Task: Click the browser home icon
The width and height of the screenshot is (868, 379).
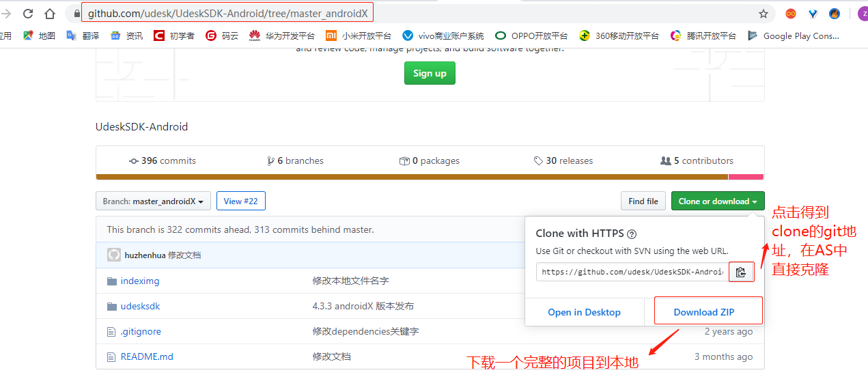Action: pos(50,14)
